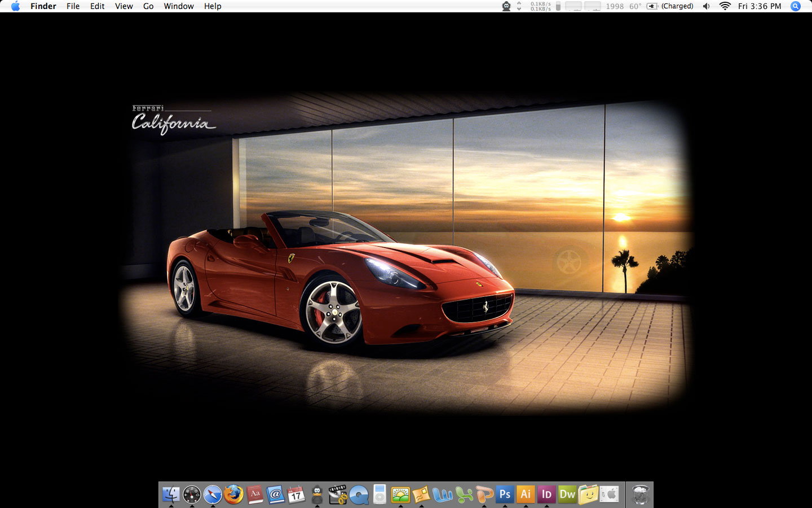
Task: Open the View menu
Action: (x=124, y=6)
